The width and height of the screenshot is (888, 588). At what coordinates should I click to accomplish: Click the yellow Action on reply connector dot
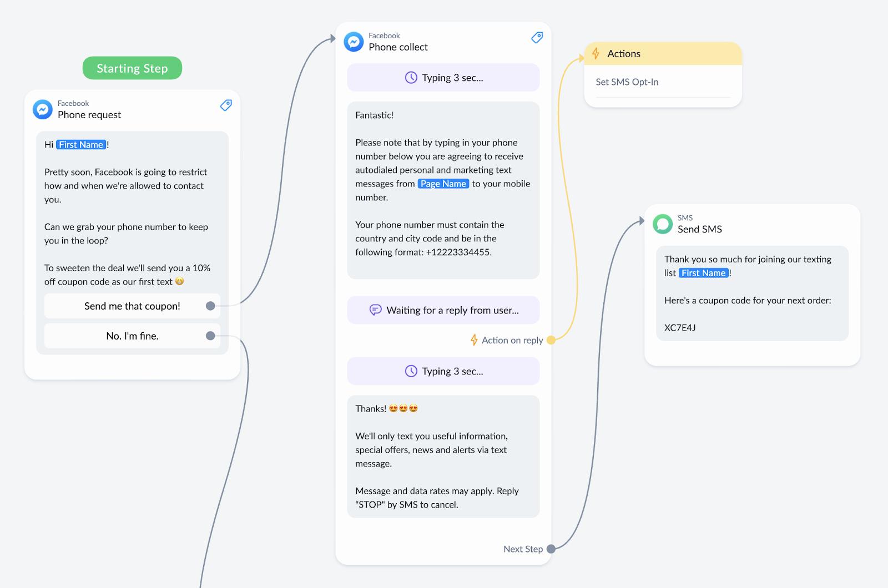coord(551,340)
